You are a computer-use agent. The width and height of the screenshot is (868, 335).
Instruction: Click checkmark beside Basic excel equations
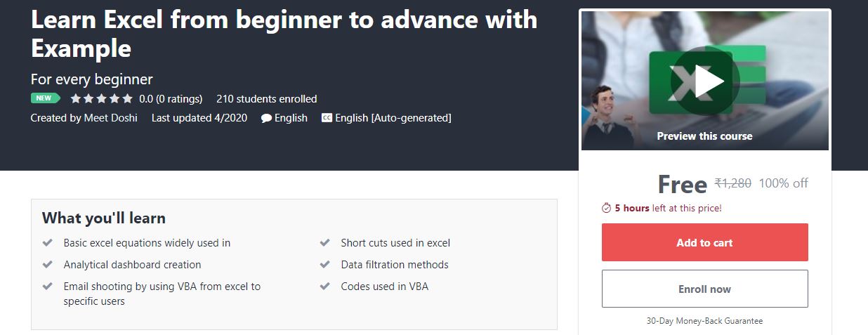click(48, 242)
